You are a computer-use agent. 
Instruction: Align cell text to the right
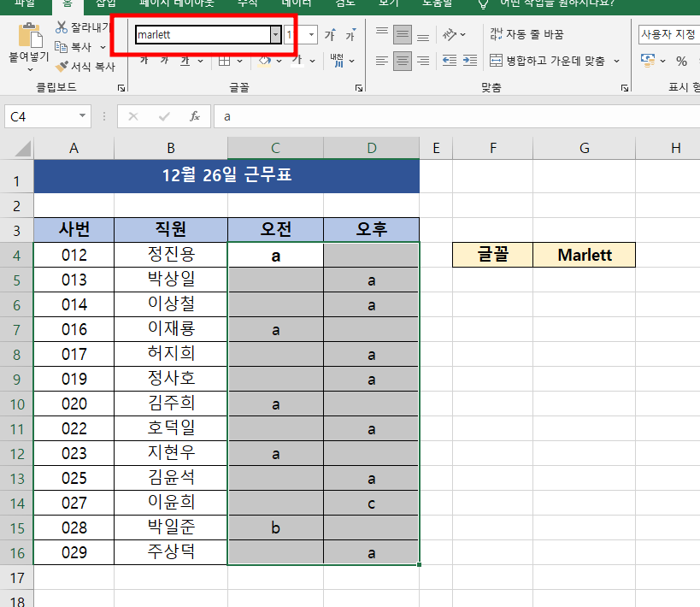click(423, 61)
